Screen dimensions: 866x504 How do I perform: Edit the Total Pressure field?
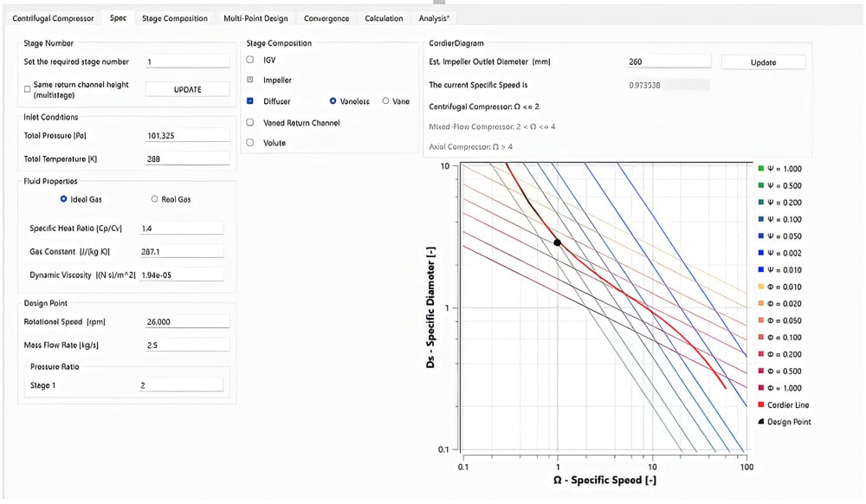pos(187,135)
